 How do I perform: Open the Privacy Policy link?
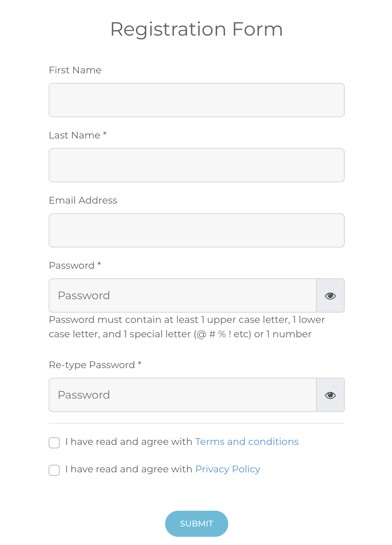[228, 469]
